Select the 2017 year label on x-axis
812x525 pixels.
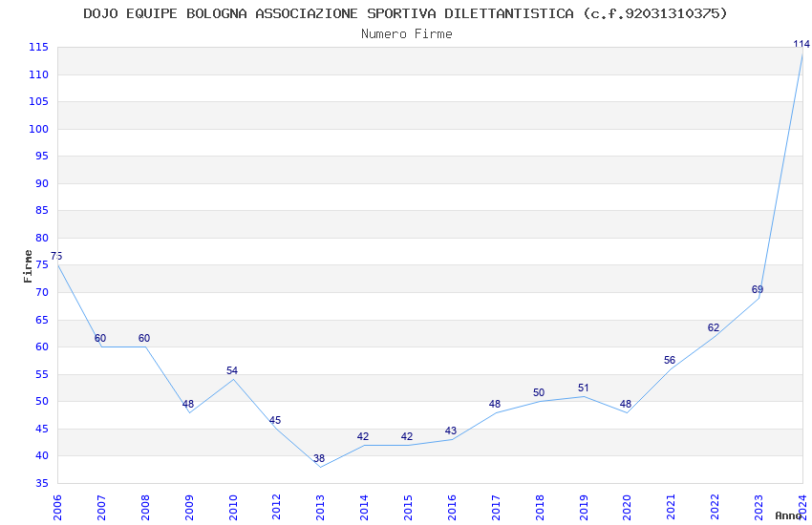(496, 507)
